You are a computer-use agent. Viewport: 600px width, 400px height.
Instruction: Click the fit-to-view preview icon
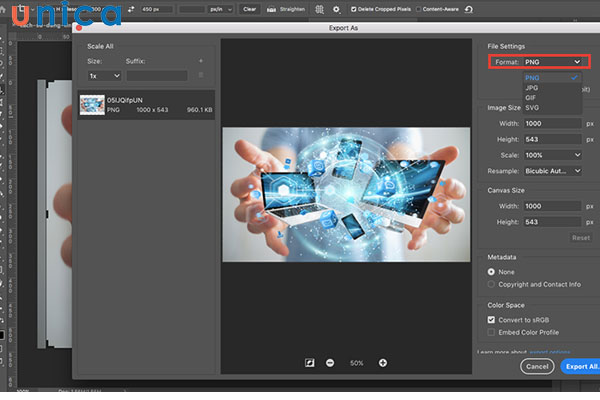309,362
